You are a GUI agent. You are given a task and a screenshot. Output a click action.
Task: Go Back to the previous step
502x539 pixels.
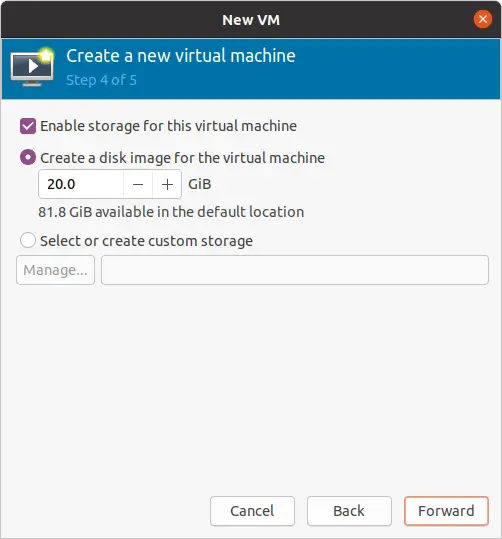click(349, 511)
